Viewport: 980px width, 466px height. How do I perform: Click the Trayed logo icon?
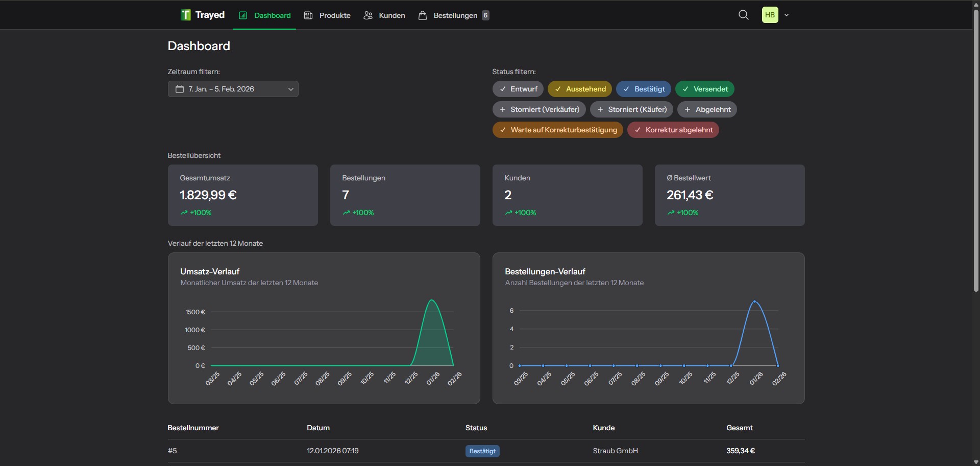pyautogui.click(x=185, y=15)
